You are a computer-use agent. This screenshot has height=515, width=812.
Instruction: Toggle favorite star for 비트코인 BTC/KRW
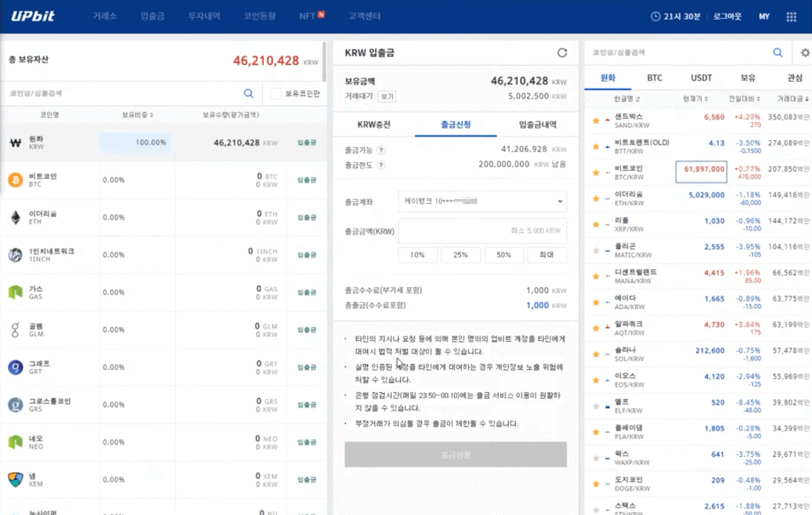[595, 173]
